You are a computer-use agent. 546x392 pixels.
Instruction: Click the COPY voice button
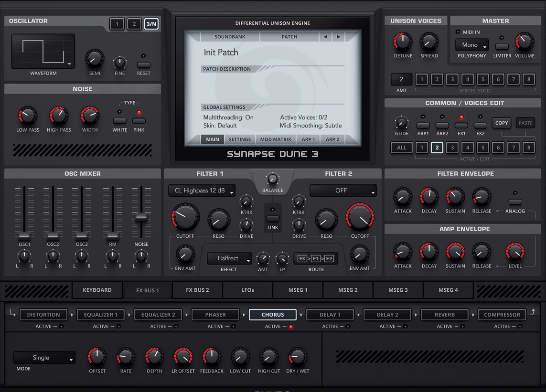[502, 123]
